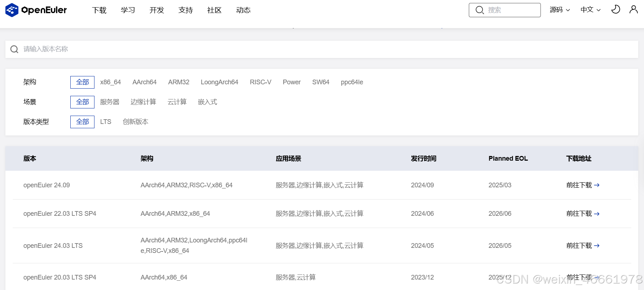
Task: Open 开发 navigation menu
Action: pos(157,10)
